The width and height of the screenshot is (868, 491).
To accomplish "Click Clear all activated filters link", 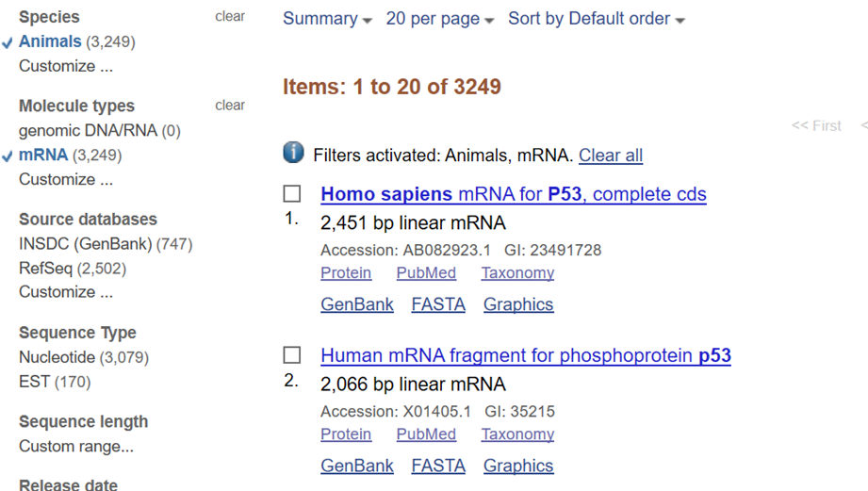I will (x=611, y=155).
